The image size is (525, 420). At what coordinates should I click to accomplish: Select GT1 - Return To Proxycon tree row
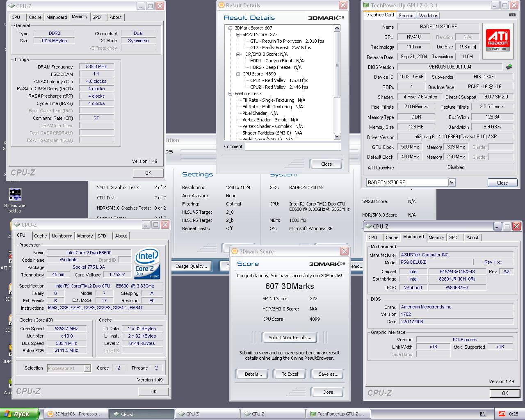287,41
